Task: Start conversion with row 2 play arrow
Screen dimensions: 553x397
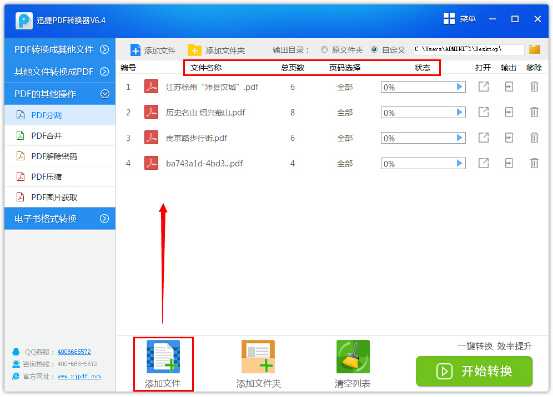Action: pos(459,112)
